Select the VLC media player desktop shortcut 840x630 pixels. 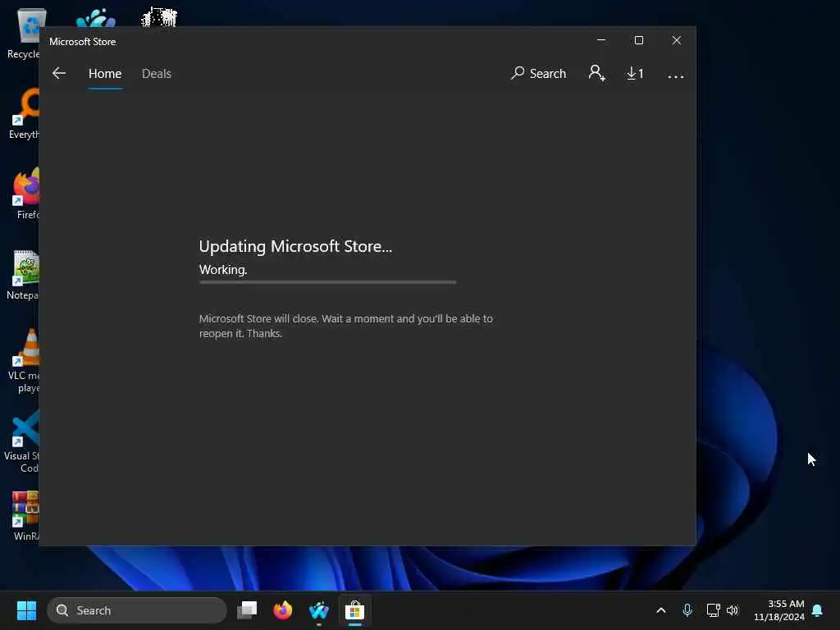(x=24, y=361)
